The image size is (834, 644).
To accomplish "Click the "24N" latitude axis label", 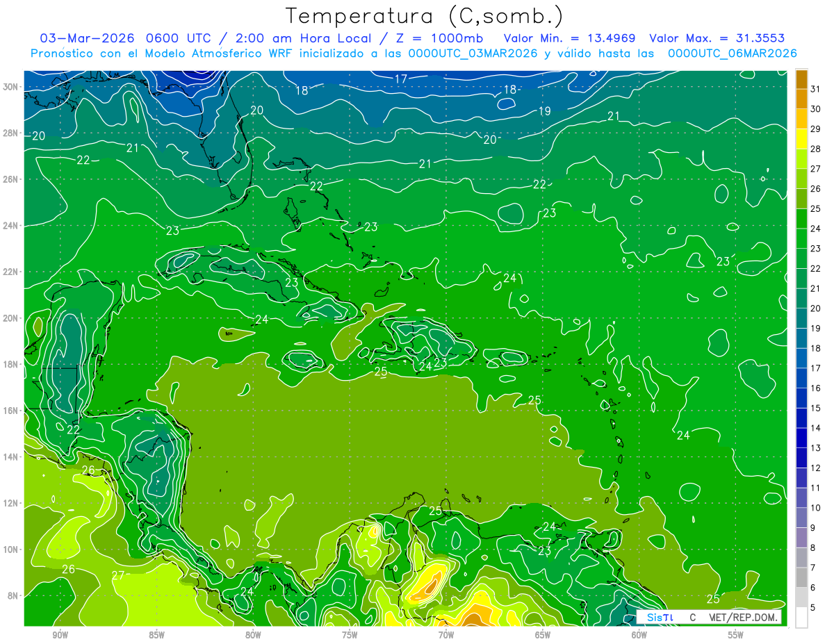I will coord(11,225).
